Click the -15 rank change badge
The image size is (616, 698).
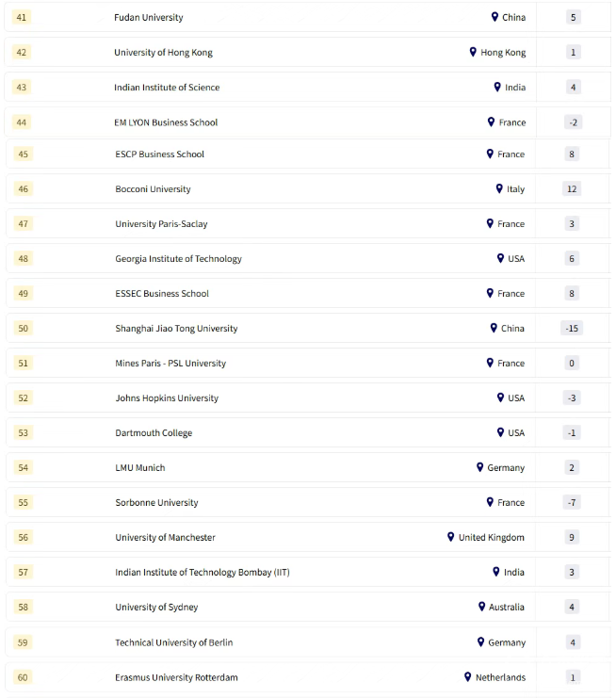[571, 329]
